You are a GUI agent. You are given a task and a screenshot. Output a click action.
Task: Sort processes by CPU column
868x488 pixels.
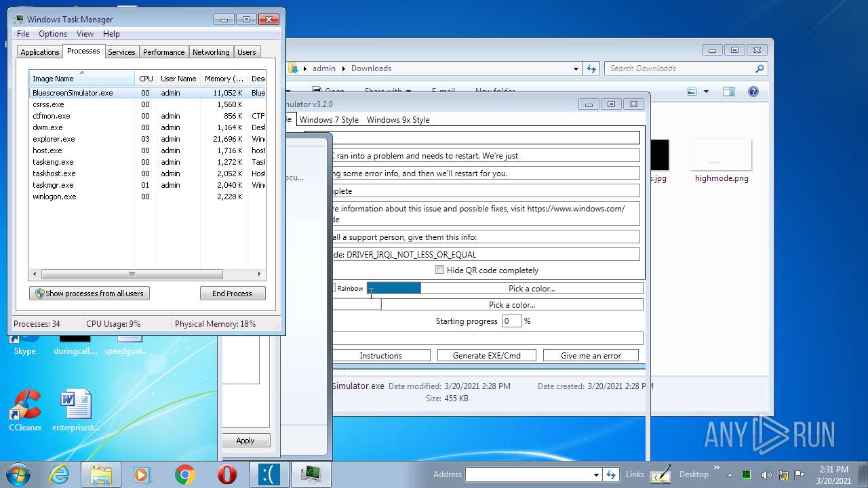coord(146,79)
